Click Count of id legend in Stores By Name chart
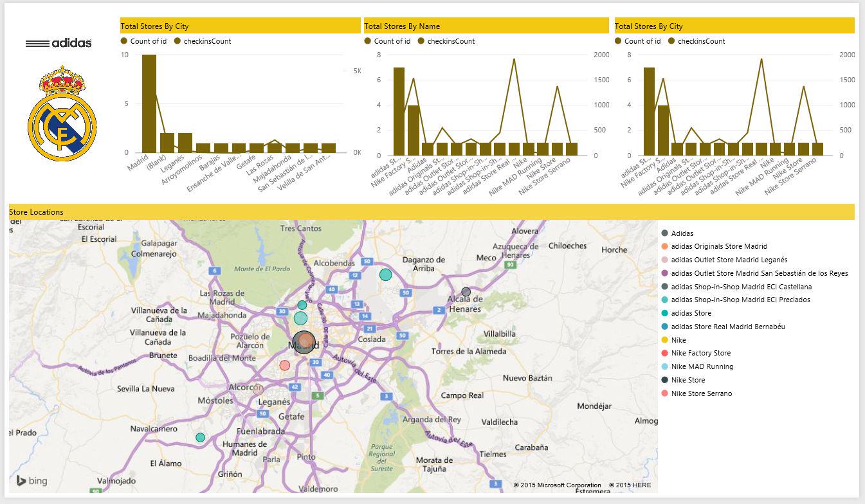The width and height of the screenshot is (865, 504). pos(387,41)
